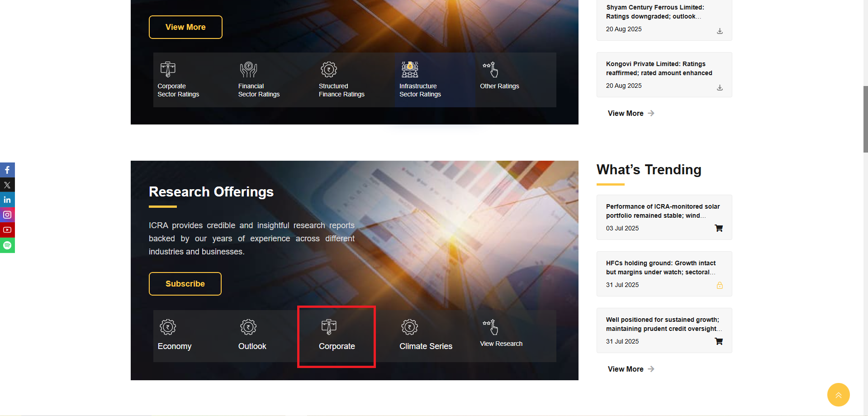Screen dimensions: 868x416
Task: Open Spotify social sidebar icon
Action: [7, 245]
